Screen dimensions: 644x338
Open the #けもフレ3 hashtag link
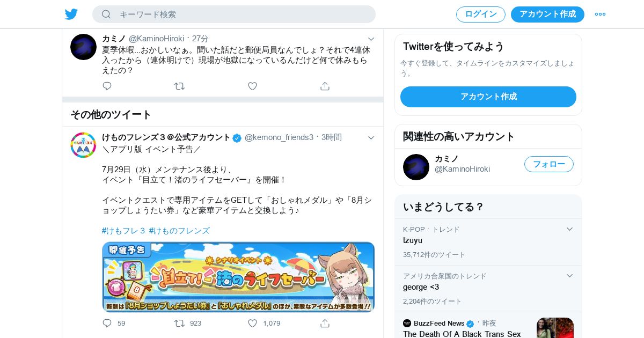tap(124, 231)
